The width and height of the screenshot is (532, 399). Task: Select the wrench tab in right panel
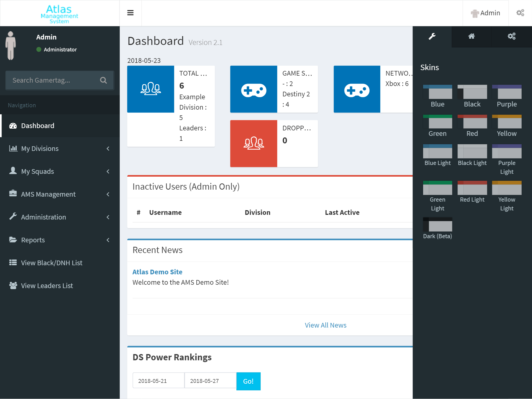(x=432, y=36)
